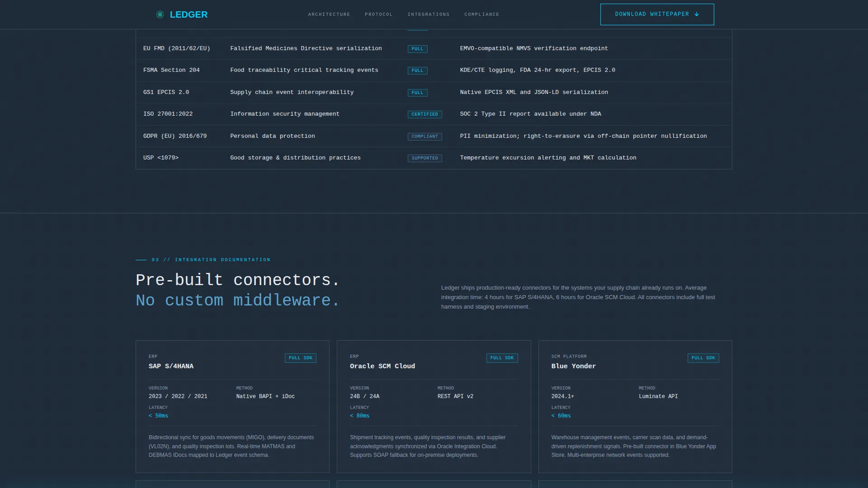Click the FULL badge in the FSMA row
Screen dimensions: 868x488
[x=417, y=70]
